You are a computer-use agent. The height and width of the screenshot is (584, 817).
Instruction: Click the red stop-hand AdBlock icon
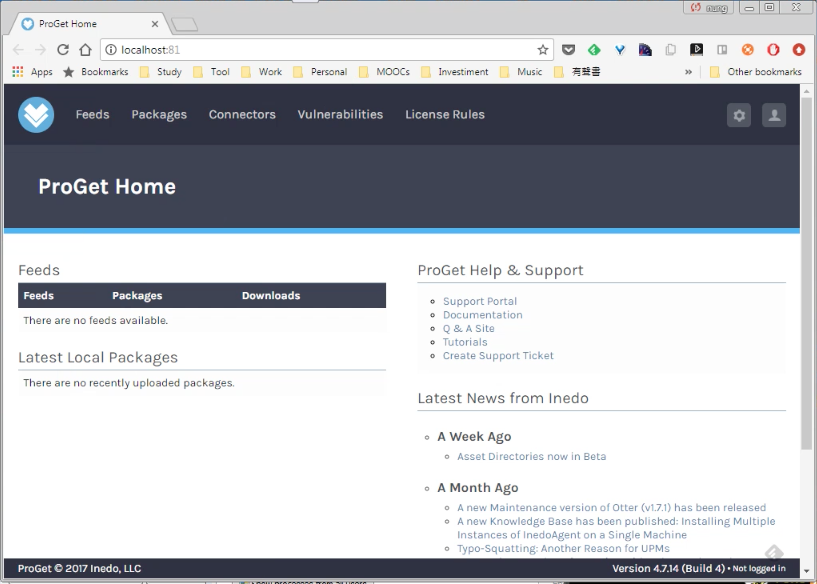point(773,50)
